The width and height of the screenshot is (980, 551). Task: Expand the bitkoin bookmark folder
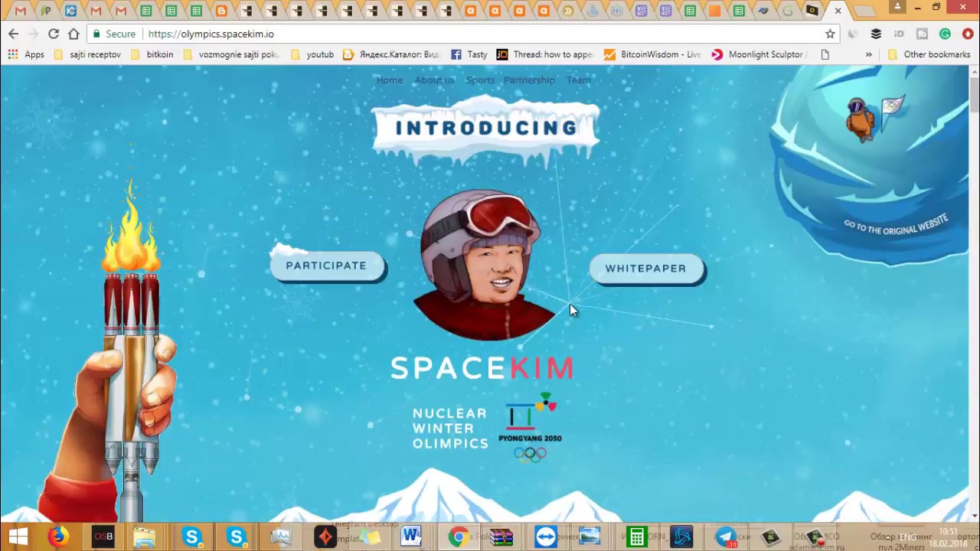152,54
